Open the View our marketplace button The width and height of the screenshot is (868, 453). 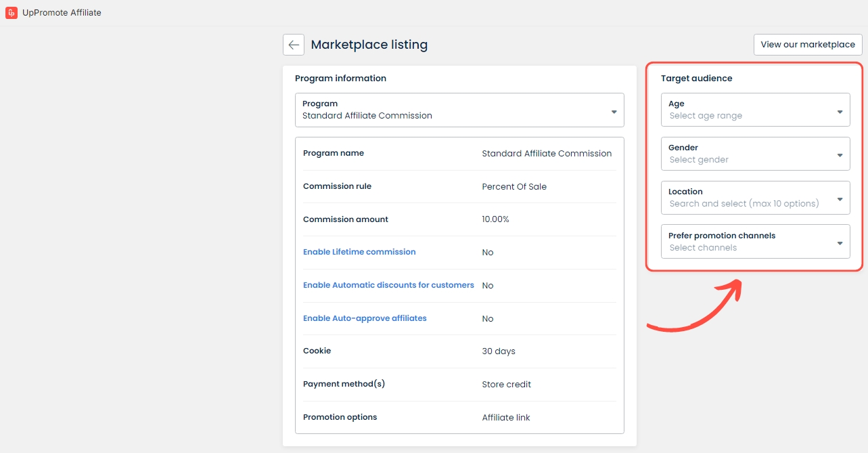click(x=808, y=44)
